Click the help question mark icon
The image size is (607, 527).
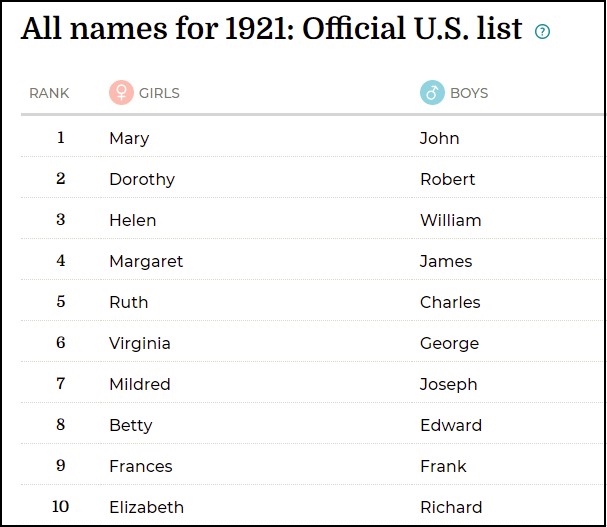click(543, 31)
